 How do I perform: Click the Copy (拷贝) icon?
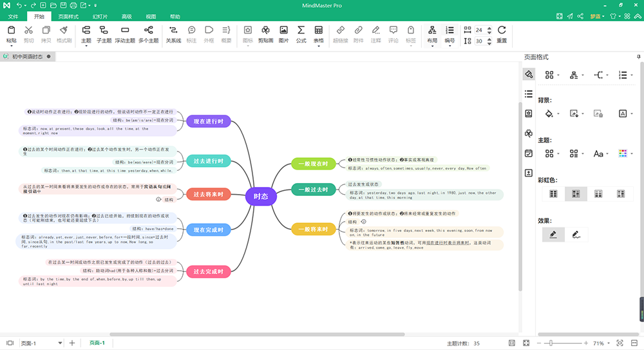pyautogui.click(x=46, y=30)
